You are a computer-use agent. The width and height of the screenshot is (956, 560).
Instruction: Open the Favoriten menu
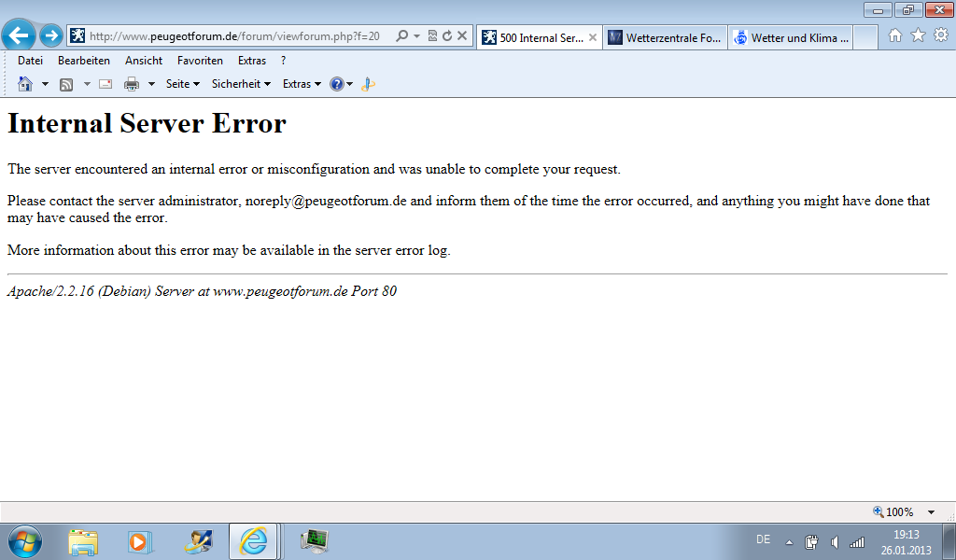pos(200,61)
